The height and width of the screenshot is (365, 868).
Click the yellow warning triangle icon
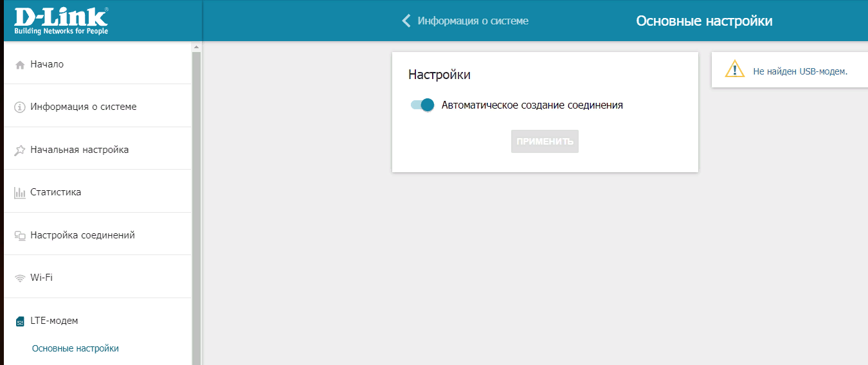734,69
